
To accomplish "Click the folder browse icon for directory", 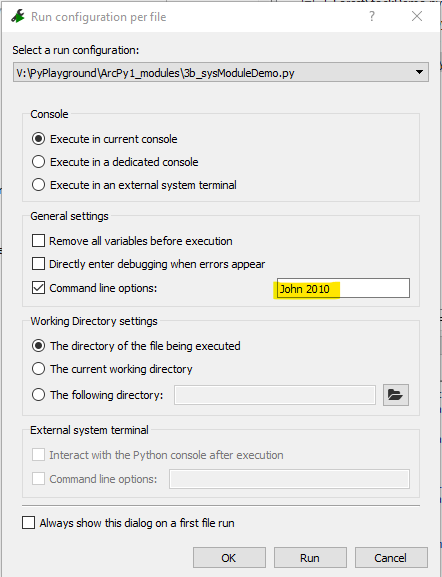I will (x=396, y=395).
